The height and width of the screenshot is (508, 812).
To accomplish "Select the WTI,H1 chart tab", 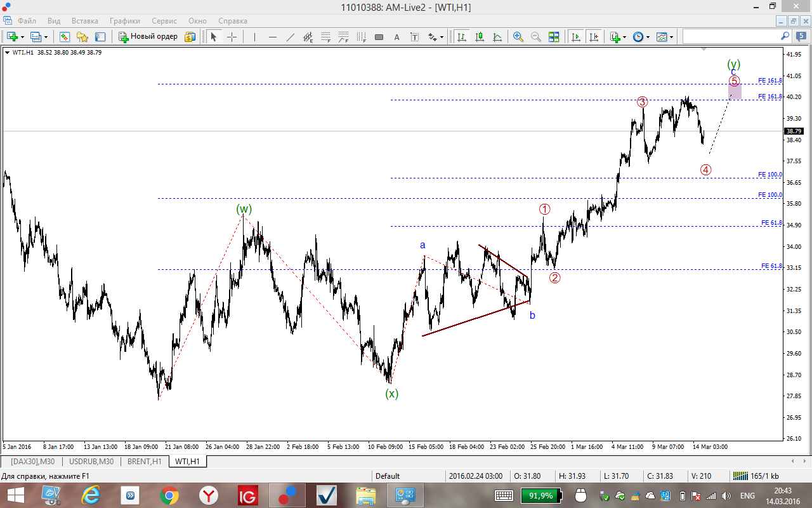I will point(187,461).
